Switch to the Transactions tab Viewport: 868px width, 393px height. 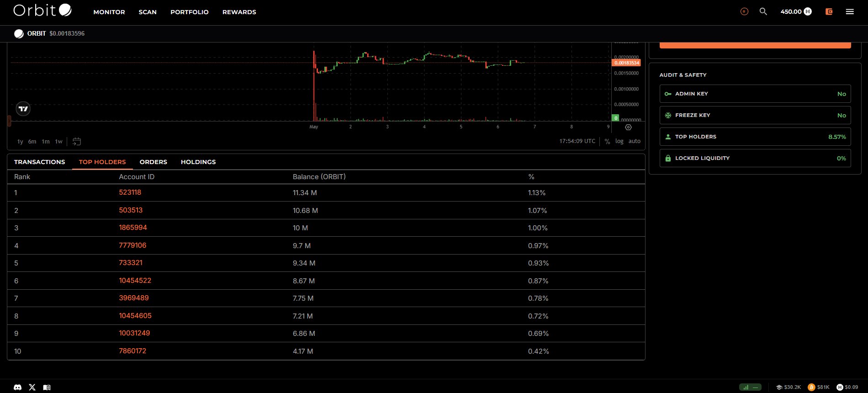(40, 162)
